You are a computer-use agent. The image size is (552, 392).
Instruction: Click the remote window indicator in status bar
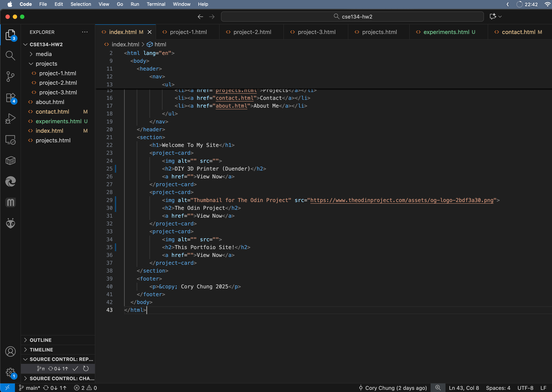(x=7, y=387)
